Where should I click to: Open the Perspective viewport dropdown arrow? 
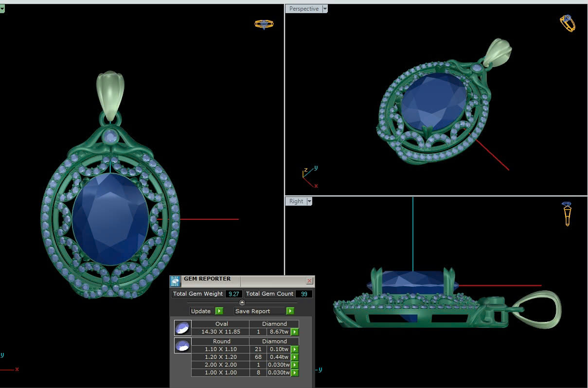[x=325, y=9]
